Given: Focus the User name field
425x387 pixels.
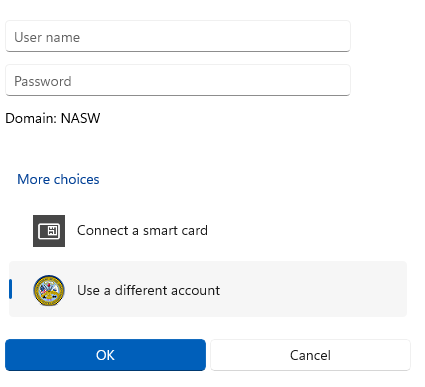Looking at the screenshot, I should click(178, 36).
